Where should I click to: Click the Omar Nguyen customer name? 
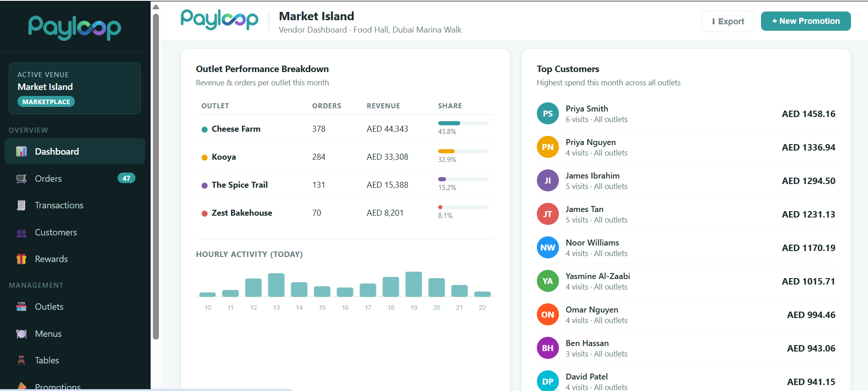coord(592,310)
